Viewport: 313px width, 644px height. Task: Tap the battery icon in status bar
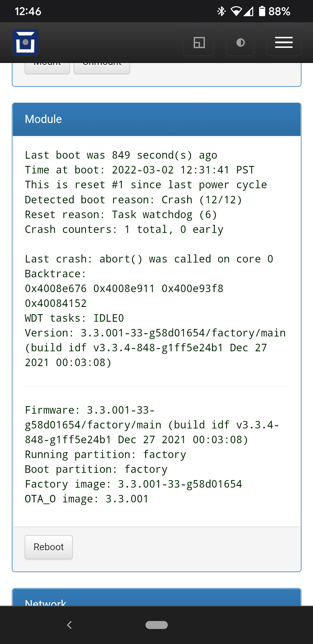tap(262, 11)
